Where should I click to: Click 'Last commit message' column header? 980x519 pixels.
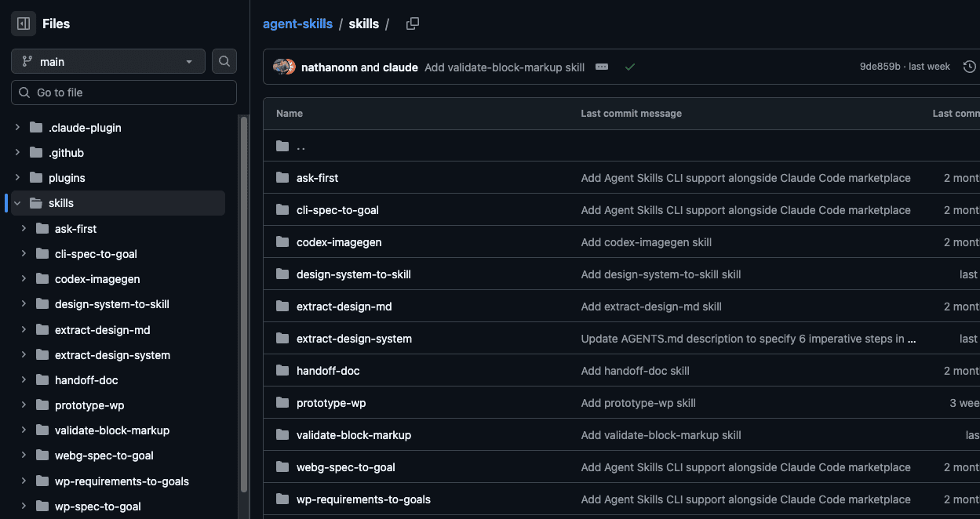tap(632, 114)
